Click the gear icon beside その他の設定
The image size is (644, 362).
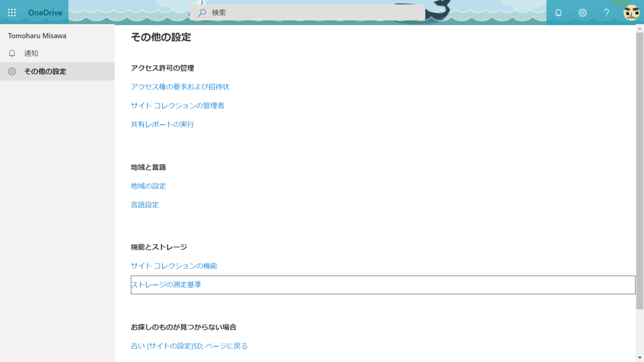click(12, 71)
